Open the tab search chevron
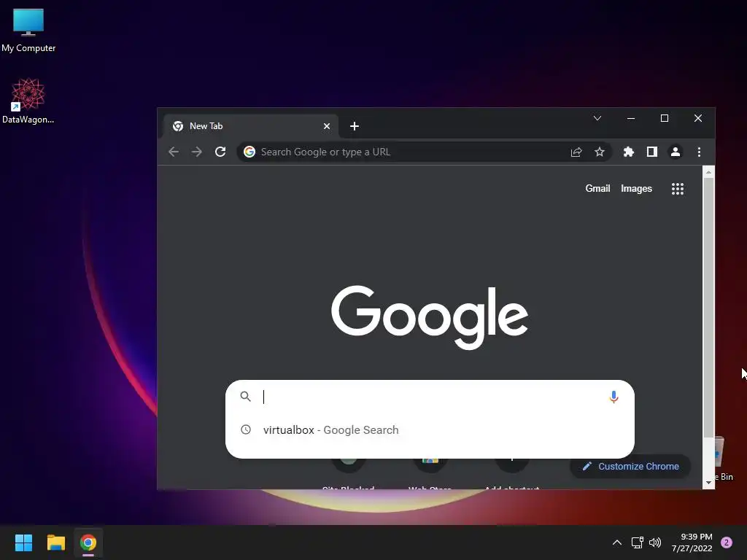The image size is (747, 560). [597, 118]
